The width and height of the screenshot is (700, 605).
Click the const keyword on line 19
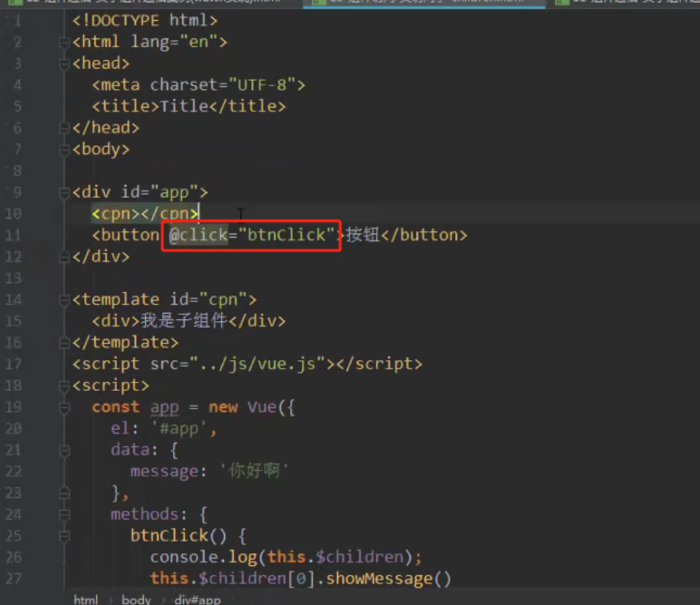(x=116, y=407)
